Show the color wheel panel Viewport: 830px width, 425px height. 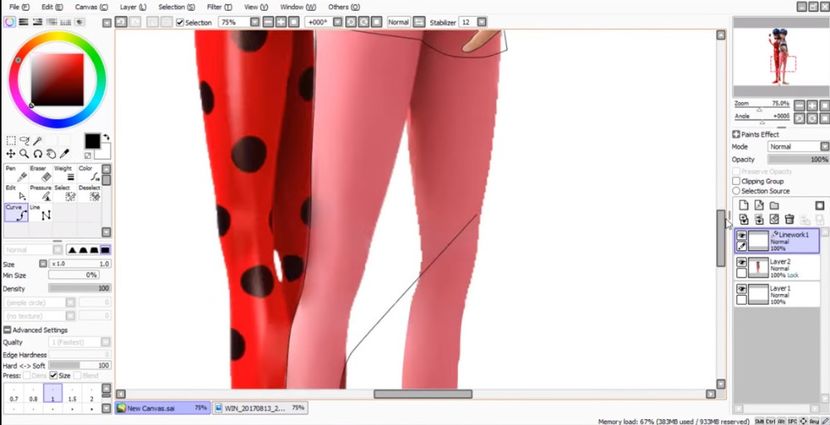point(10,22)
